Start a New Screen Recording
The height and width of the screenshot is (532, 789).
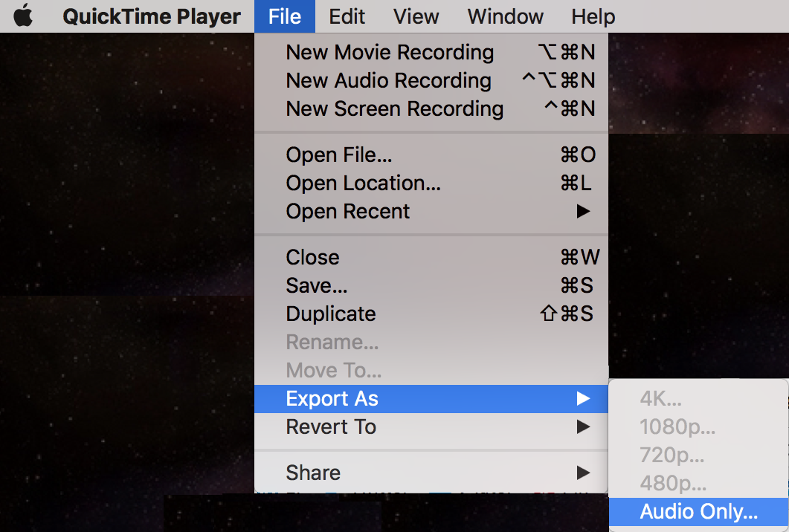point(431,108)
